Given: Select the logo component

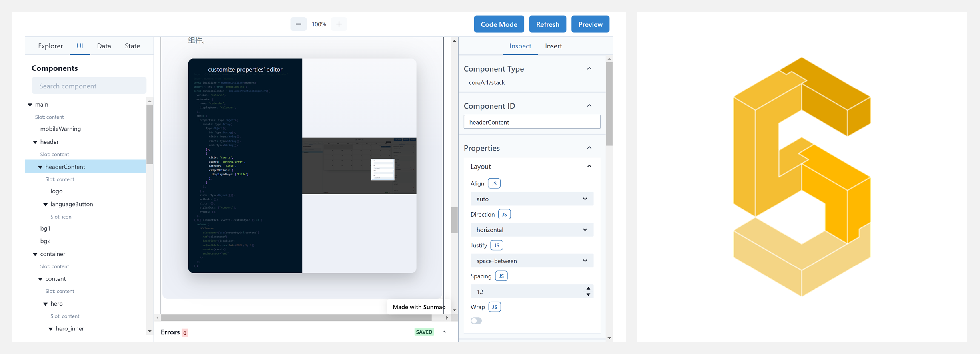Looking at the screenshot, I should pos(56,191).
